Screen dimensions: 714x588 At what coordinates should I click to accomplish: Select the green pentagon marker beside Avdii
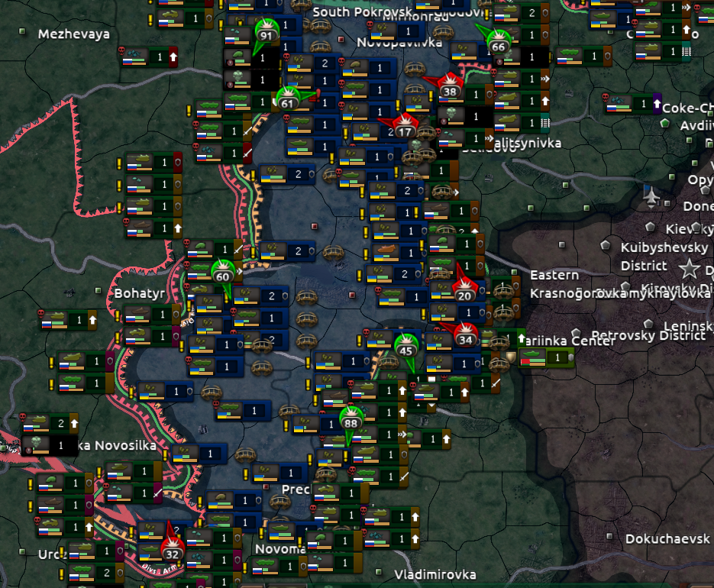[x=665, y=123]
